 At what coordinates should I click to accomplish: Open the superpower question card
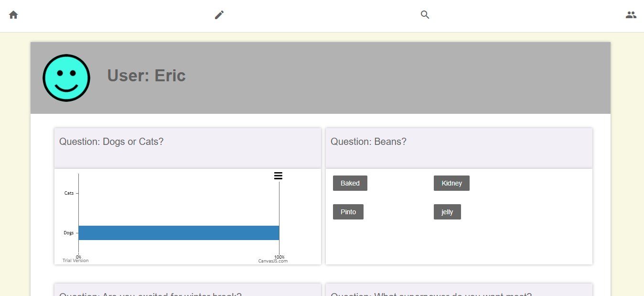(430, 294)
